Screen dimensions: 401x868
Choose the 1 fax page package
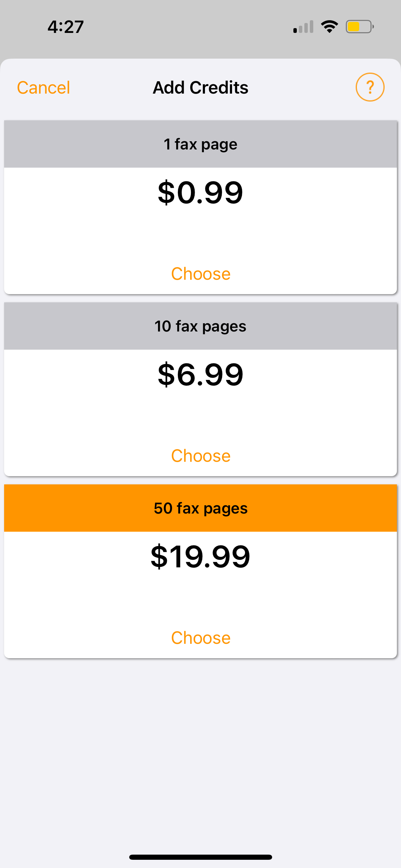[200, 274]
